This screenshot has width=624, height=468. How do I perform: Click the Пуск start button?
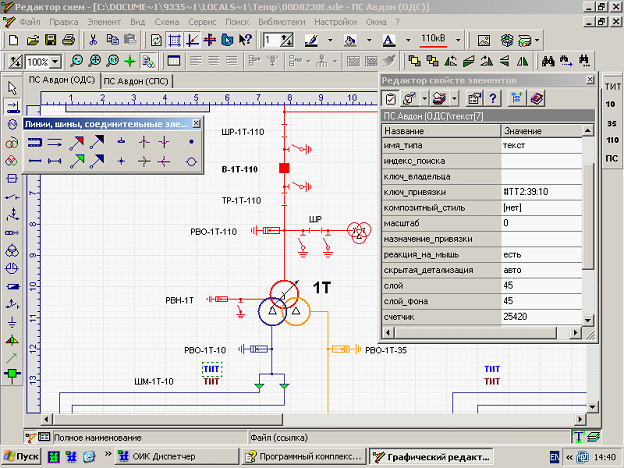click(x=22, y=456)
